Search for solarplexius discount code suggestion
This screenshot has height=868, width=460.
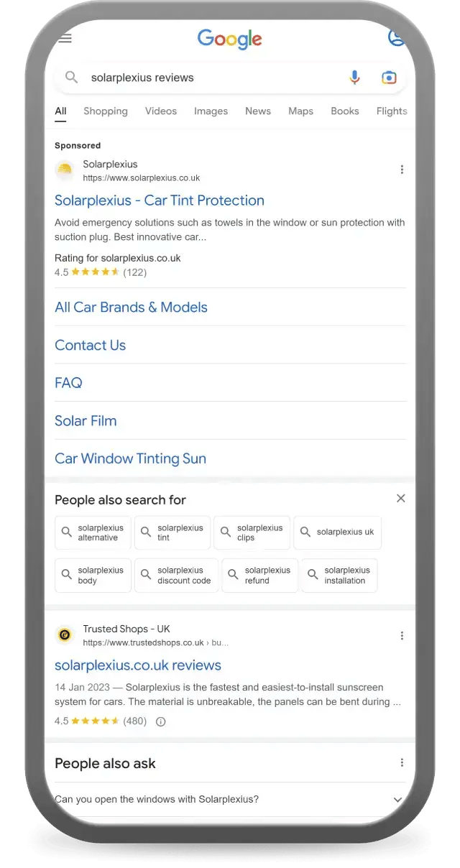click(176, 575)
